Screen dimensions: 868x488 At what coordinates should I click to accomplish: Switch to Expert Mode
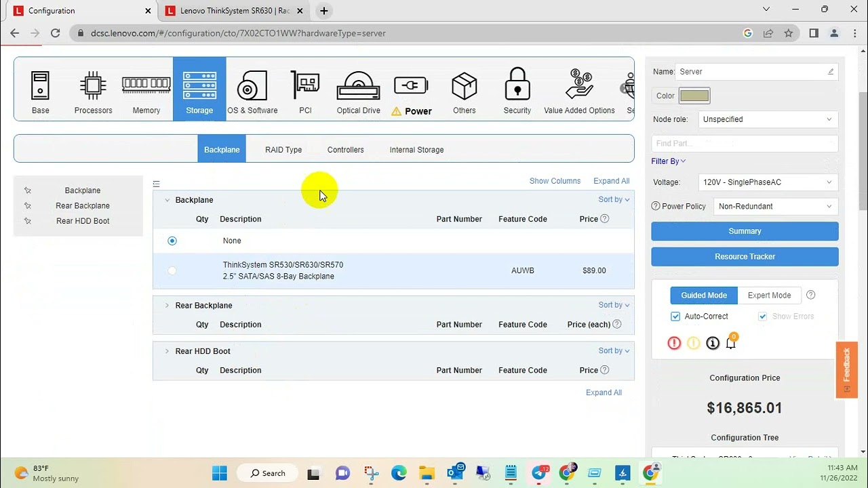769,295
